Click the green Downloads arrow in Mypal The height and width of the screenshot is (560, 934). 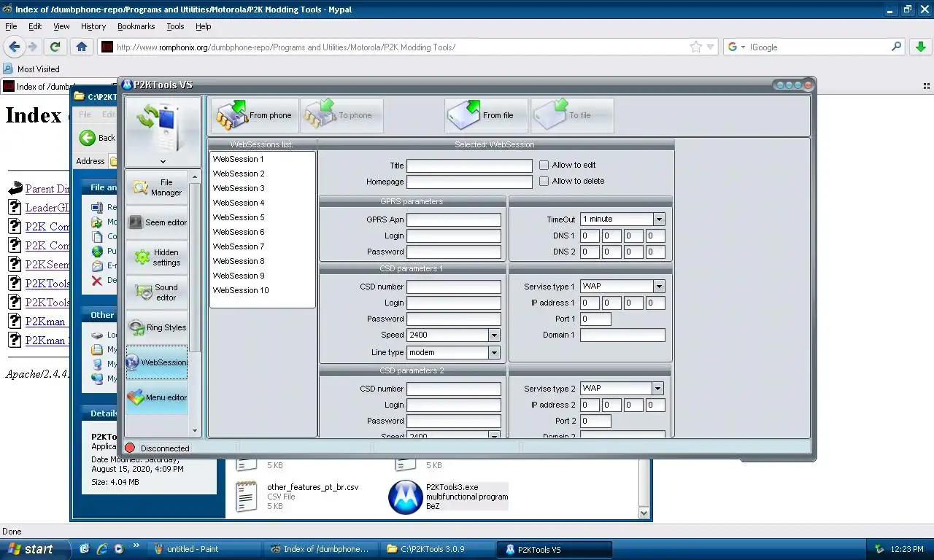tap(920, 47)
